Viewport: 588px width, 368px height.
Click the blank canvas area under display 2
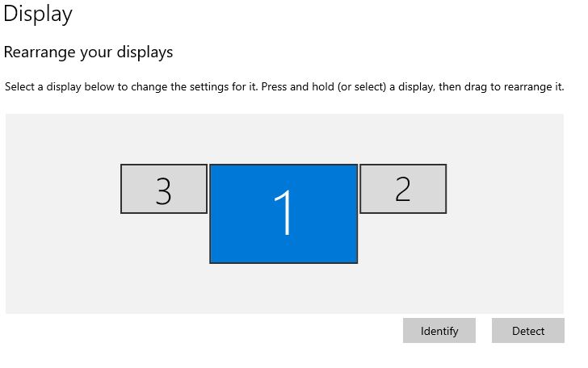pos(403,258)
